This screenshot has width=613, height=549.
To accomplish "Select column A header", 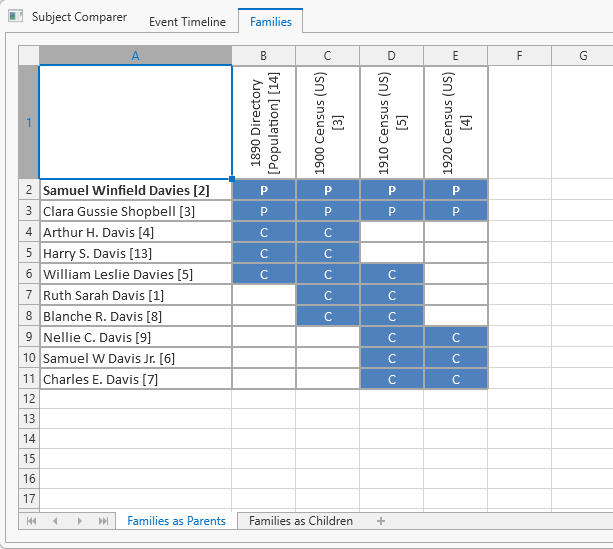I will click(x=135, y=55).
